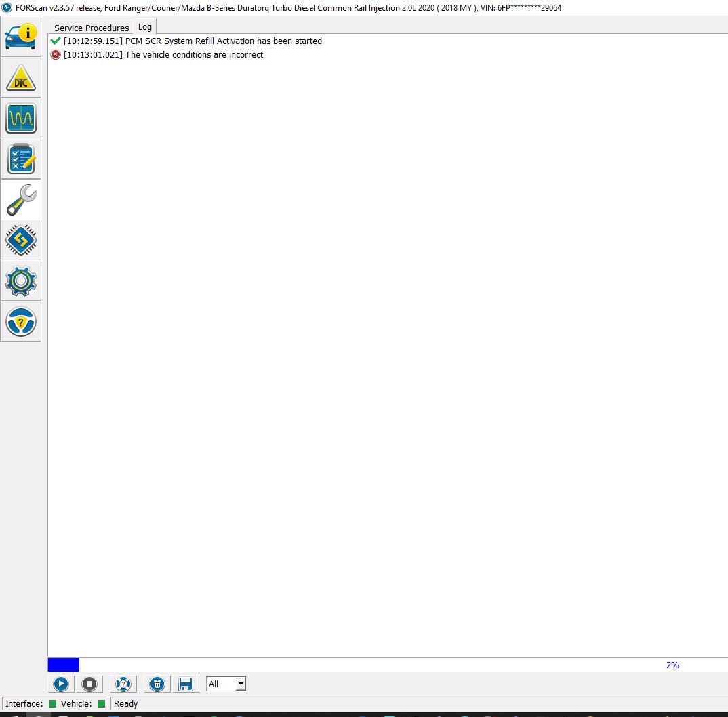Open the gear settings section

point(21,281)
